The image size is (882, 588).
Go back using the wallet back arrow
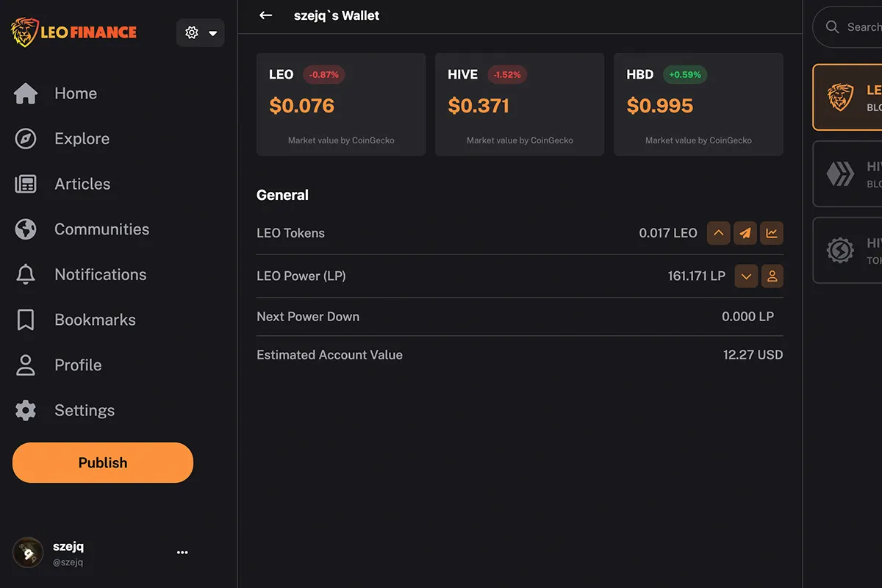(x=266, y=15)
